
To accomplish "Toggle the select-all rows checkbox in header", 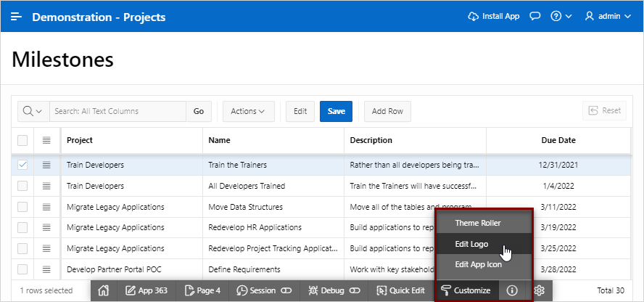I will click(x=22, y=140).
